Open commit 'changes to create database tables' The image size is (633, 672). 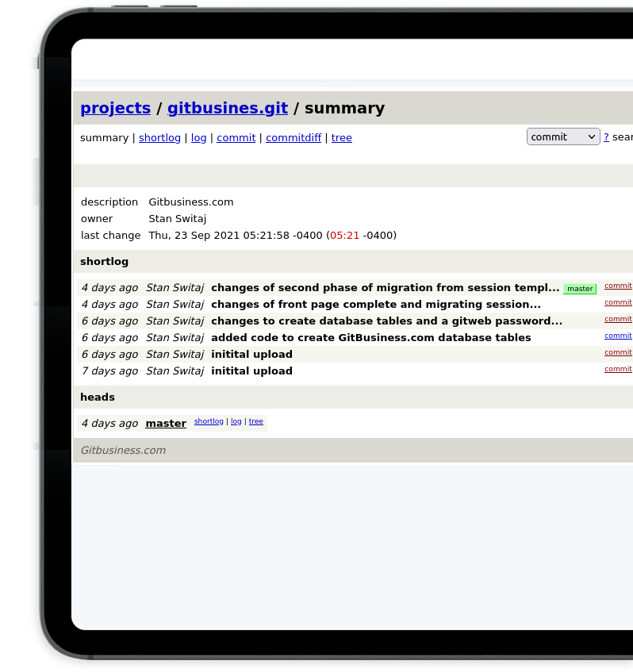point(386,321)
